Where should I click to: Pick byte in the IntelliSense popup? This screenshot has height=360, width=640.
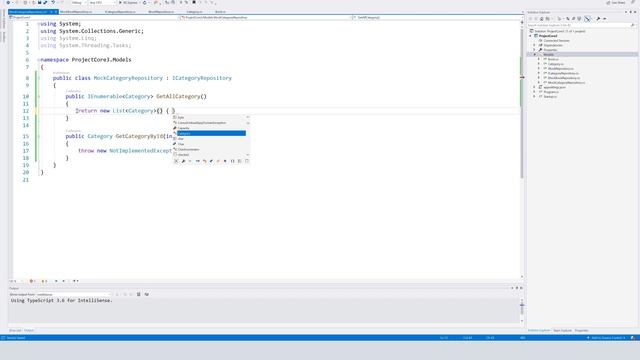(210, 118)
